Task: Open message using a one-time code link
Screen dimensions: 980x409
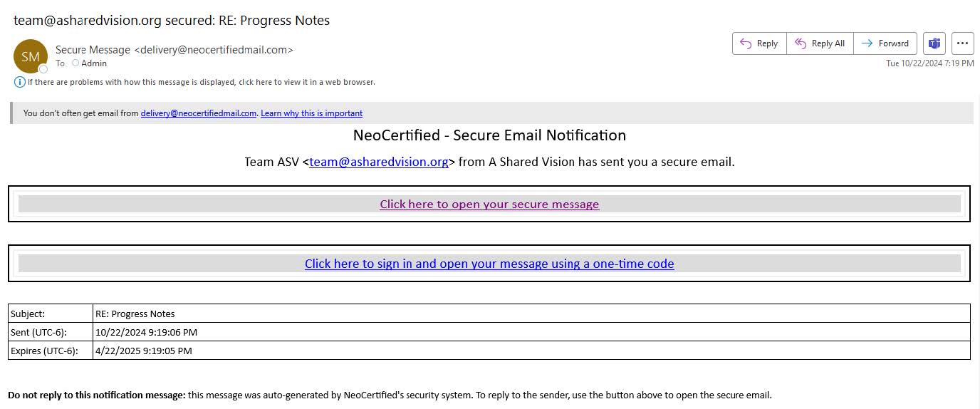Action: [x=489, y=264]
